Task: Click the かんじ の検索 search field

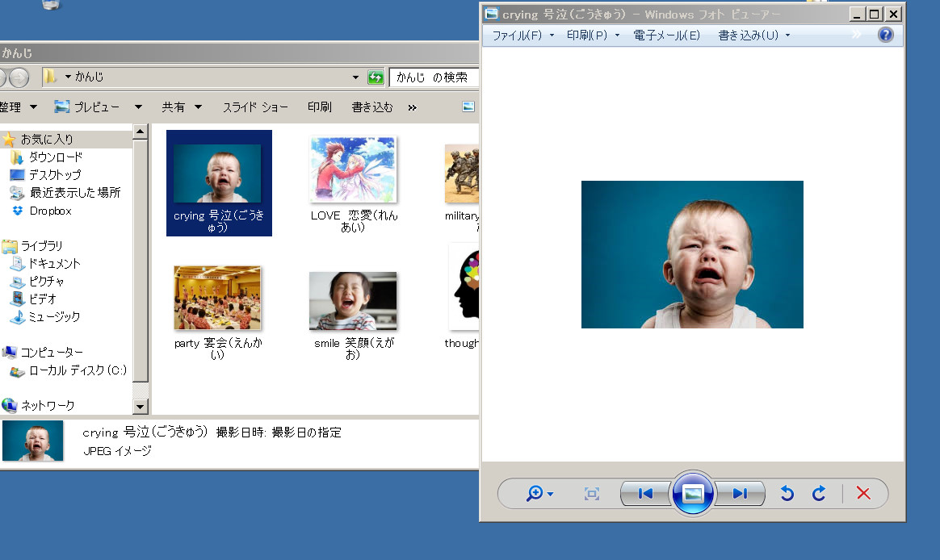Action: coord(434,77)
